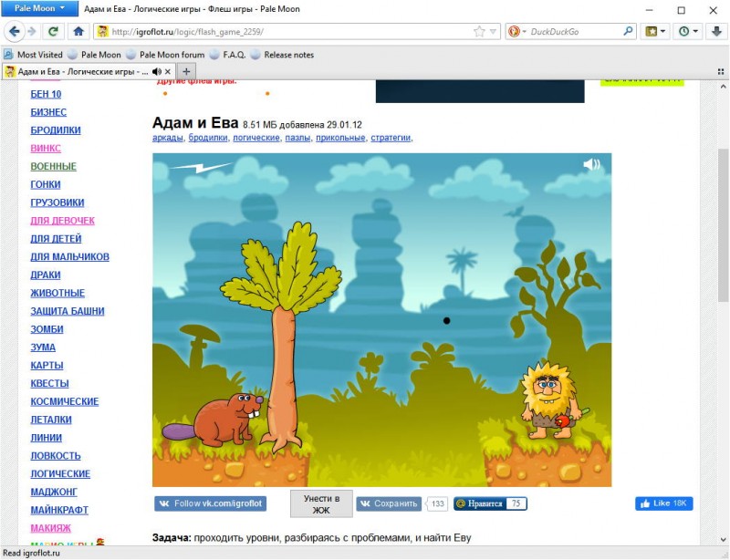
Task: Open DuckDuckGo search engine selector
Action: click(x=516, y=32)
